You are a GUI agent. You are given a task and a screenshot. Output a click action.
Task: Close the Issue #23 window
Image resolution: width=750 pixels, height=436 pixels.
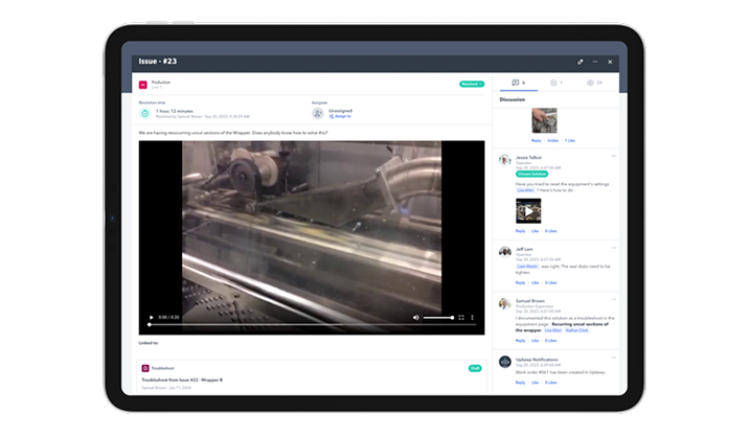[610, 62]
